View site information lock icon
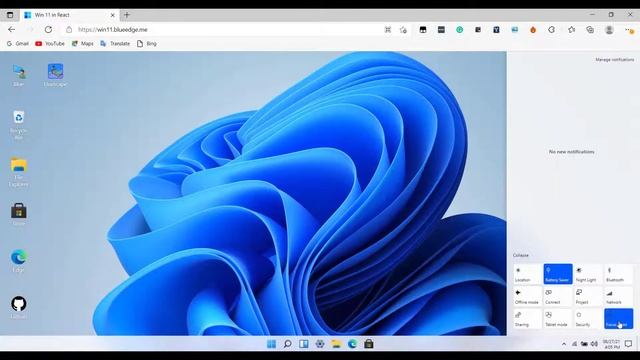The image size is (640, 360). (69, 29)
